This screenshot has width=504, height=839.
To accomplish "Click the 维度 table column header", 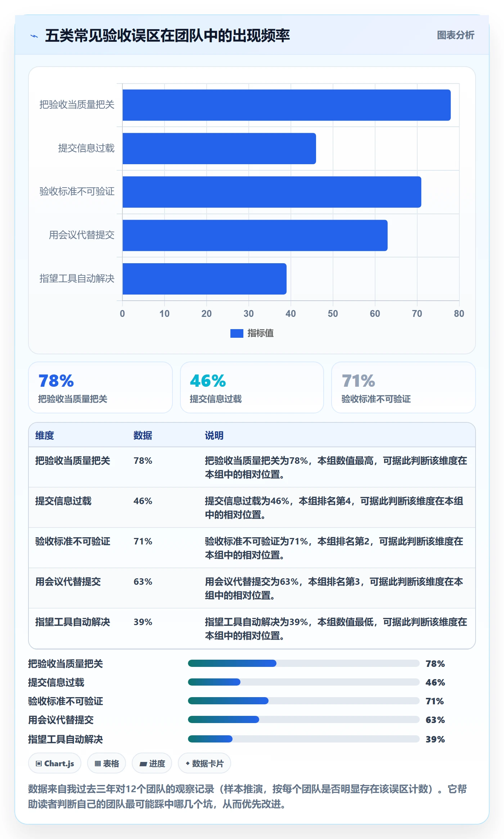I will 45,435.
